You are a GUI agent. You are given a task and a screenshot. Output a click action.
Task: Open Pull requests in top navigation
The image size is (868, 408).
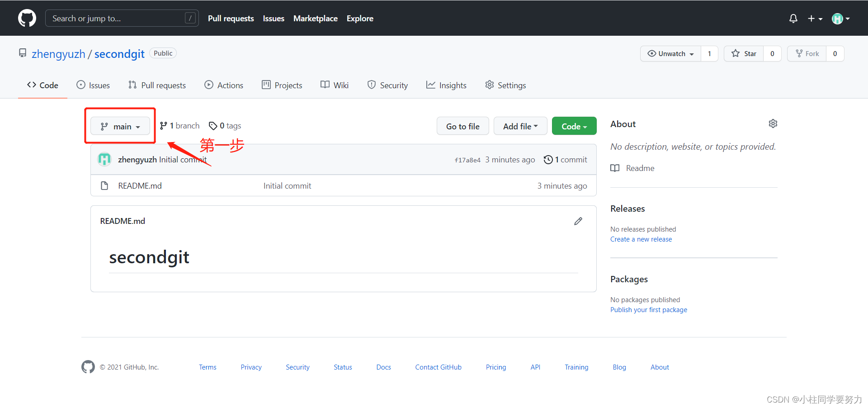coord(231,19)
